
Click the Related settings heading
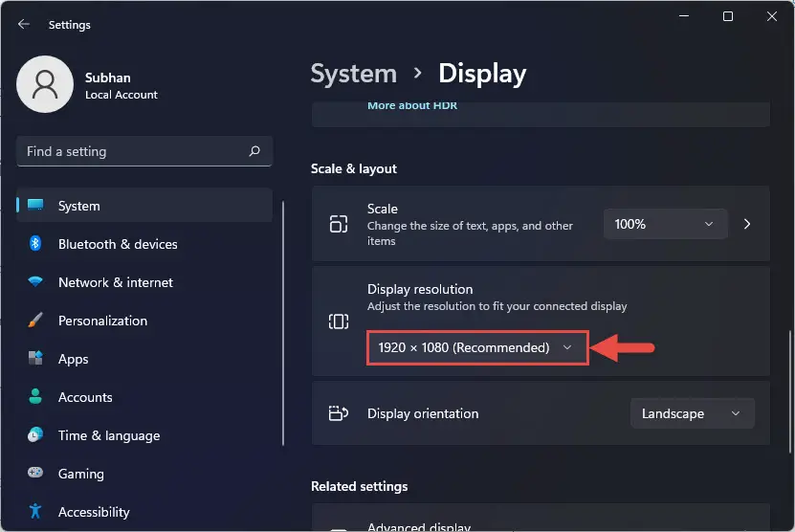(x=359, y=486)
